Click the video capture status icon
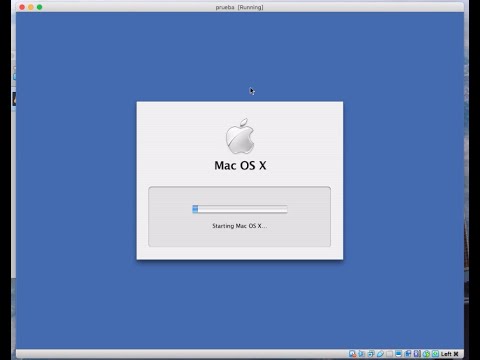Image resolution: width=480 pixels, height=360 pixels. [x=408, y=354]
